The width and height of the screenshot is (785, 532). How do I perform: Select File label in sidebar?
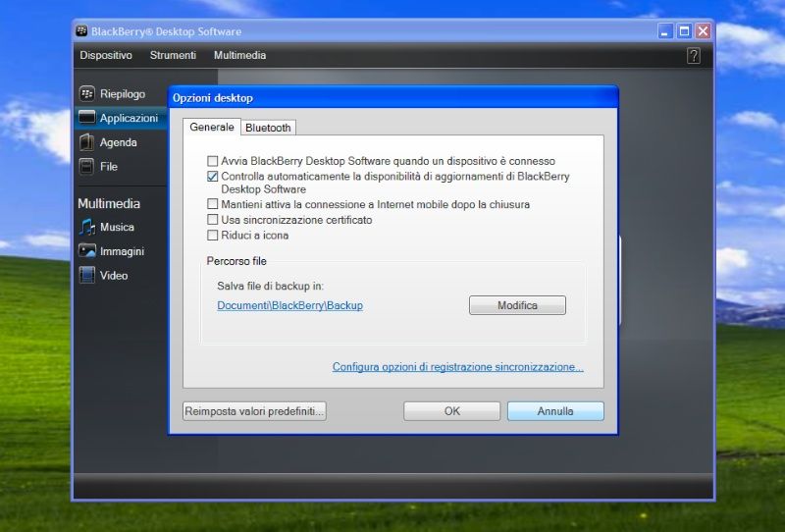click(109, 166)
